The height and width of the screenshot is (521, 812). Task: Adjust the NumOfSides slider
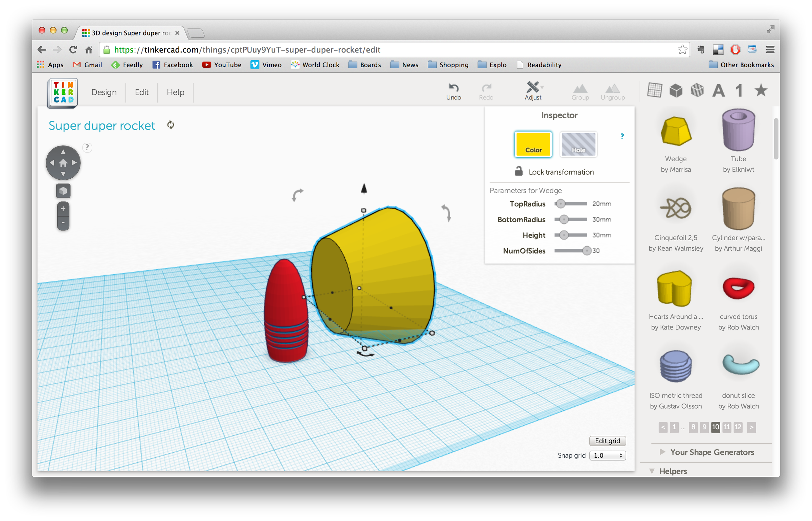point(586,251)
